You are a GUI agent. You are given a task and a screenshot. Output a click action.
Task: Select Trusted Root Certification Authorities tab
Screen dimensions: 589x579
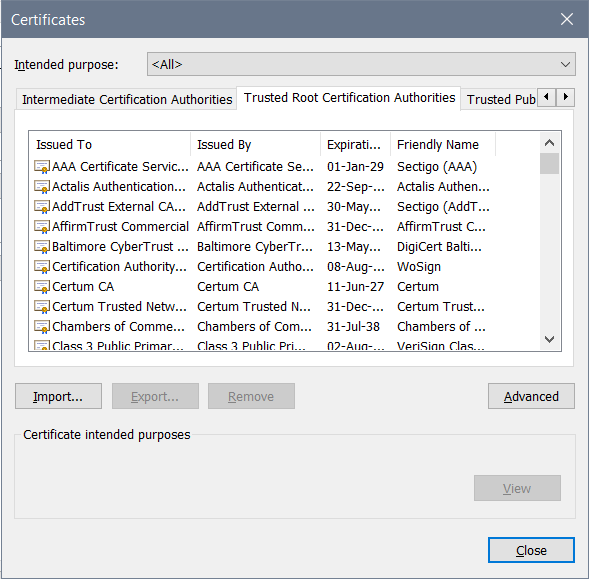pos(349,98)
